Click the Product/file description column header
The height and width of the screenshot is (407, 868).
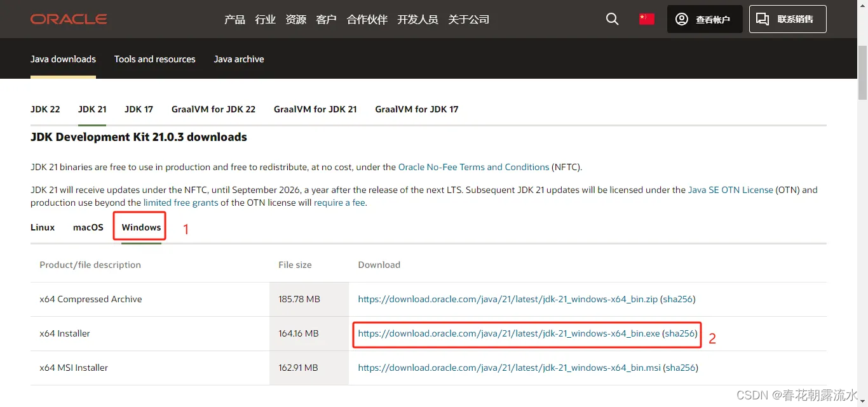[x=90, y=265]
